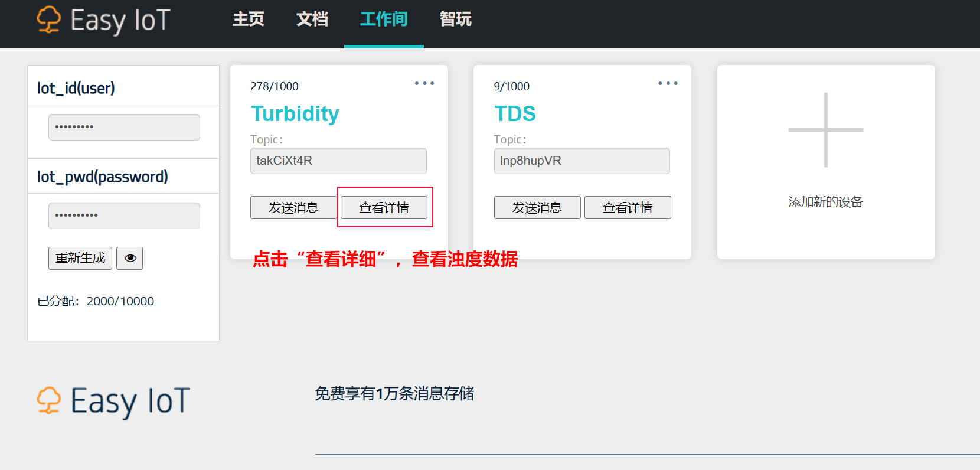
Task: Click the 9/1000 message count on TDS
Action: (x=512, y=86)
